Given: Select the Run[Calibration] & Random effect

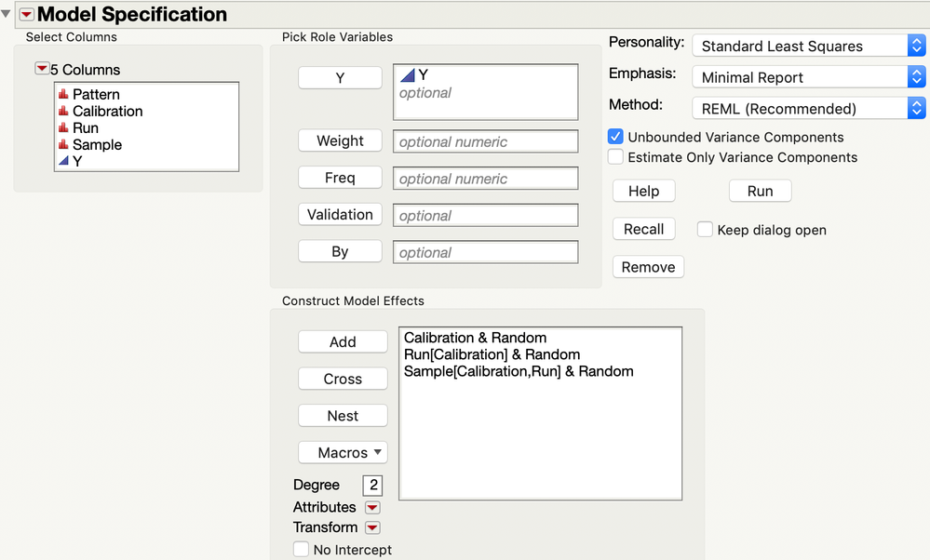Looking at the screenshot, I should coord(492,354).
